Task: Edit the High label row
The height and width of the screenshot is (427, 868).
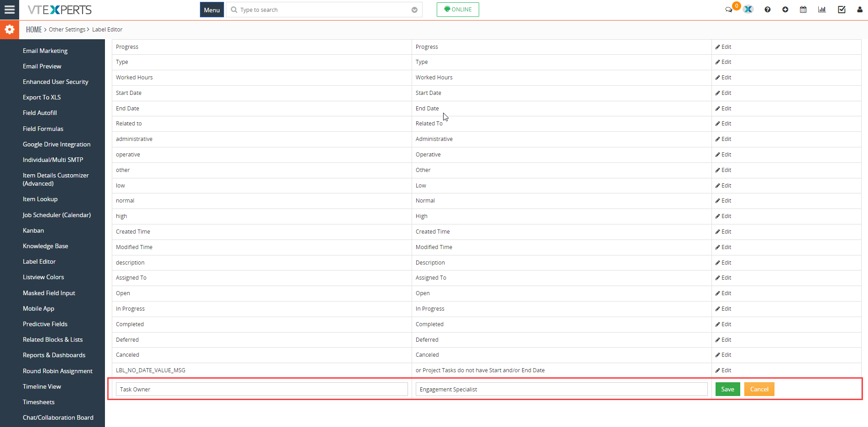Action: 723,216
